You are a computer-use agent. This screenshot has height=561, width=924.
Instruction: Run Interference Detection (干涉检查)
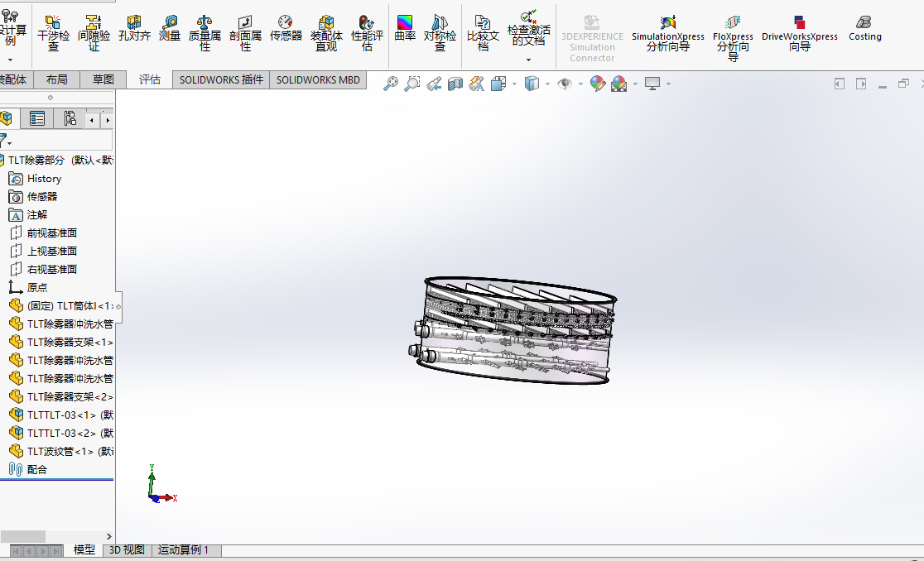pyautogui.click(x=53, y=34)
